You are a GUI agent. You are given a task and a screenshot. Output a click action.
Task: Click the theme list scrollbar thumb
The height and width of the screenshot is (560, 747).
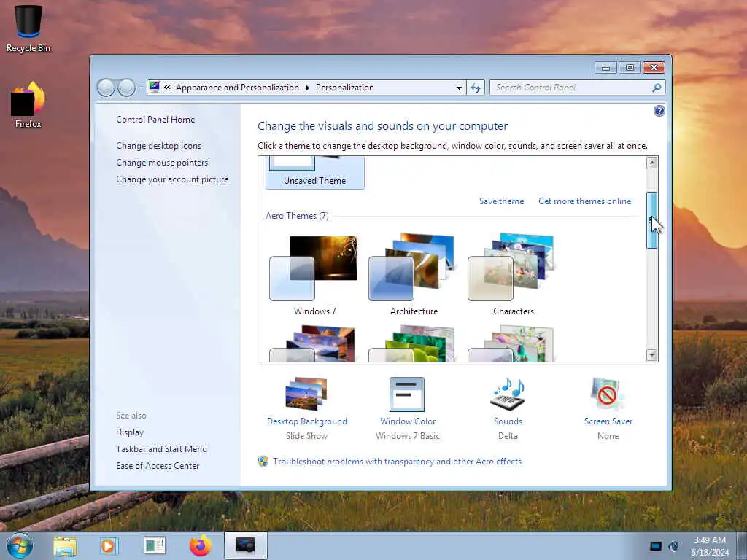click(651, 220)
